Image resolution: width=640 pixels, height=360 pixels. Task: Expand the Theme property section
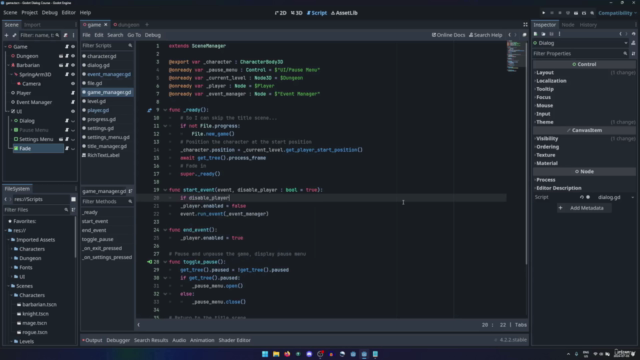(x=584, y=122)
